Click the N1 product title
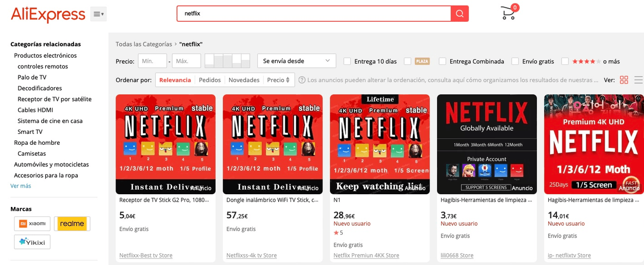644x265 pixels. point(337,200)
